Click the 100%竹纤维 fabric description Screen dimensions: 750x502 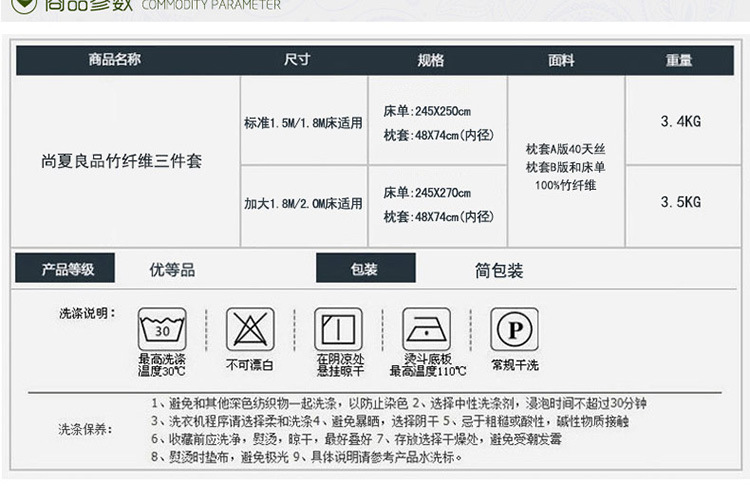click(566, 185)
